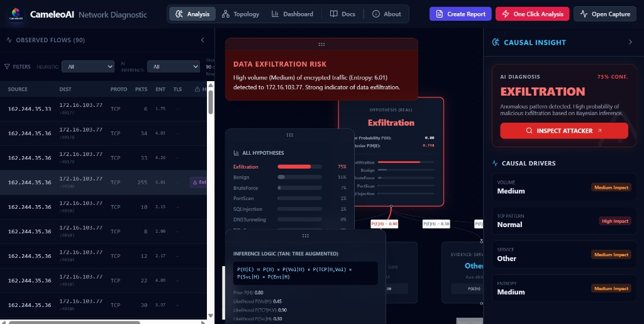Select the DNSTunneling hypothesis row
The height and width of the screenshot is (324, 644).
(289, 220)
